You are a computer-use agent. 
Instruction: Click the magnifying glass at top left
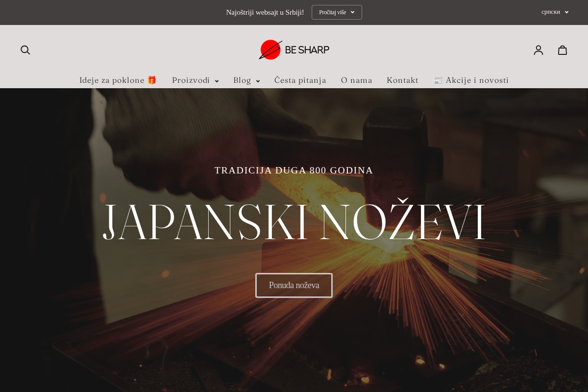25,49
